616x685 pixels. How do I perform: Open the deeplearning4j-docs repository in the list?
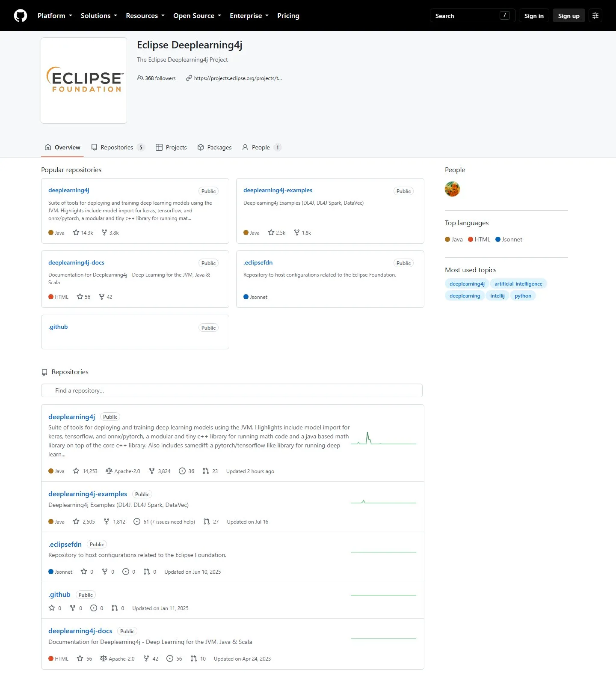pyautogui.click(x=80, y=631)
